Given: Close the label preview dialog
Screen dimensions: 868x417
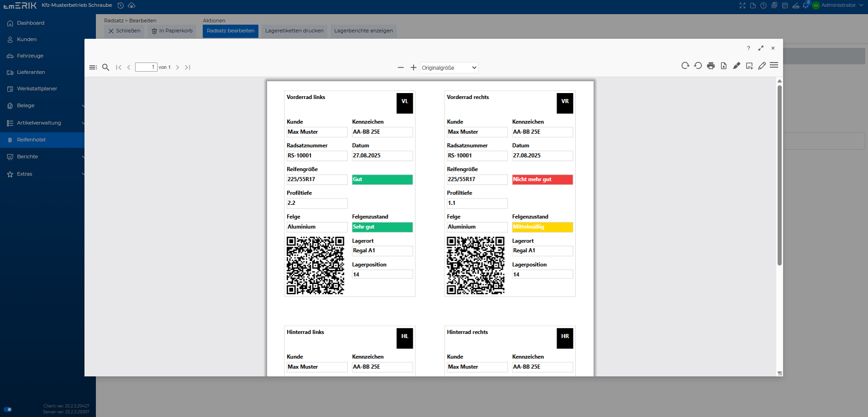Looking at the screenshot, I should (x=773, y=48).
